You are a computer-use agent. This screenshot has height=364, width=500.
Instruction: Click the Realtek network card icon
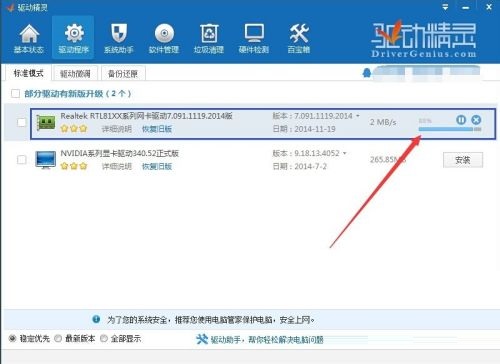click(46, 122)
